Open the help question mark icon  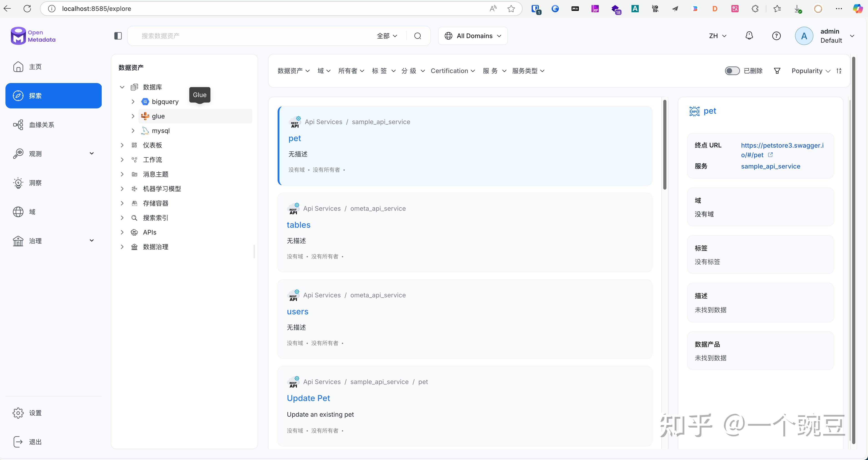point(776,35)
